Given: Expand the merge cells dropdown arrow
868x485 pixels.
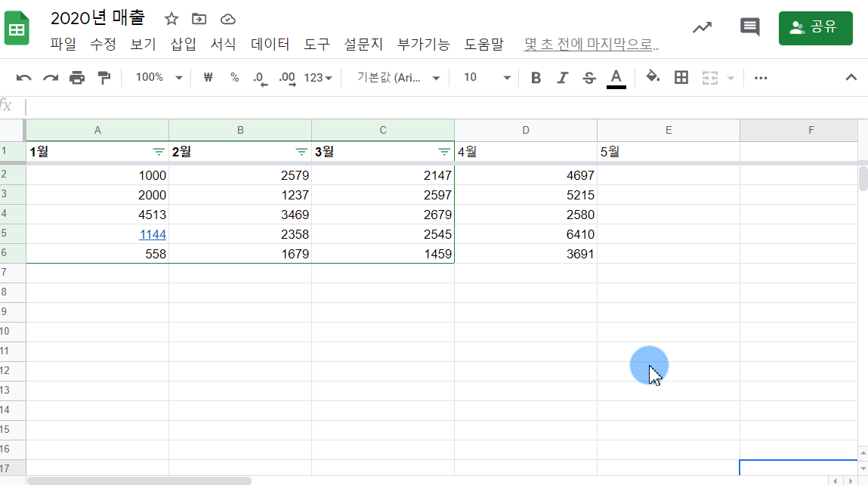Looking at the screenshot, I should point(731,78).
